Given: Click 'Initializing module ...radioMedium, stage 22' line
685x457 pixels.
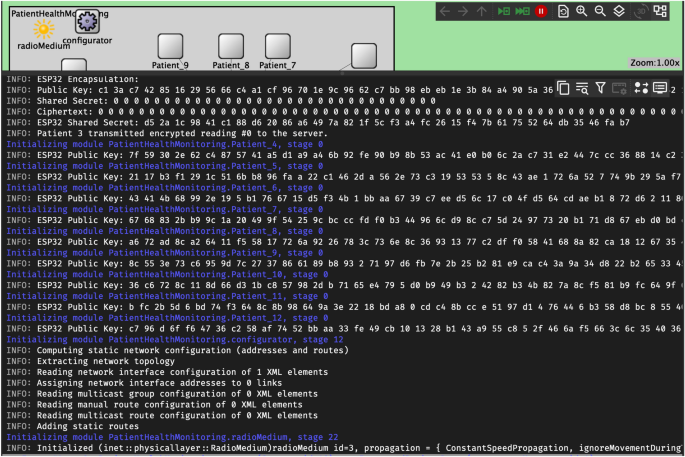Looking at the screenshot, I should pos(172,437).
